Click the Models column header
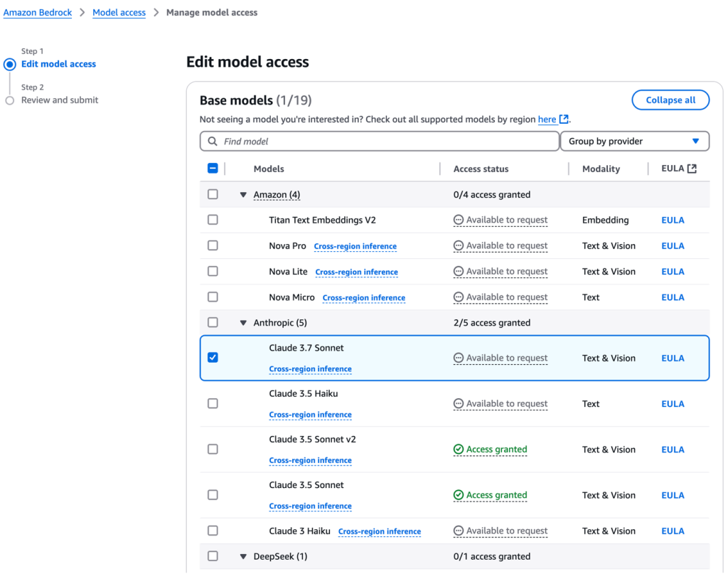 (x=269, y=169)
